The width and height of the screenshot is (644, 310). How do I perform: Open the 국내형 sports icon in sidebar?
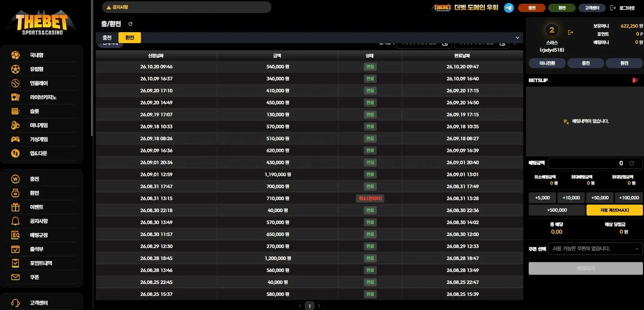(x=15, y=55)
